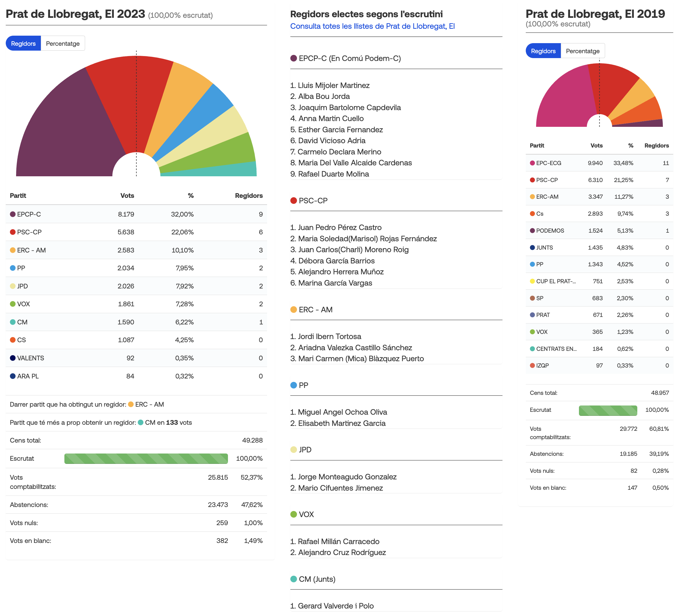Select the CUP EL PRAT row in 2019 table
Screen dimensions: 683x616
pyautogui.click(x=599, y=281)
